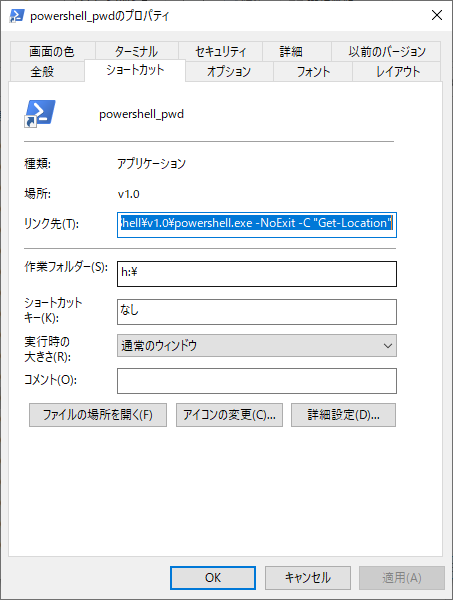
Task: Open the セキュリティ tab
Action: click(220, 51)
